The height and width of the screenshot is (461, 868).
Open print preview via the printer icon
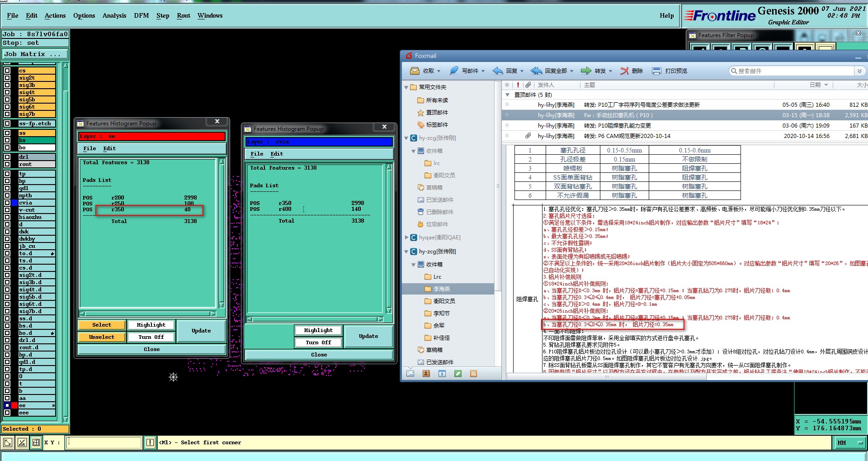pos(656,71)
